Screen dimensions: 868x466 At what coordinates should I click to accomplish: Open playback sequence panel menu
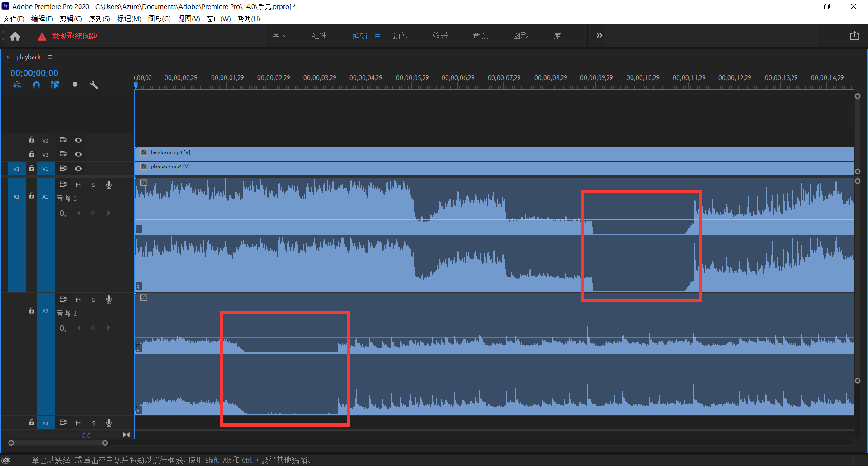click(50, 57)
